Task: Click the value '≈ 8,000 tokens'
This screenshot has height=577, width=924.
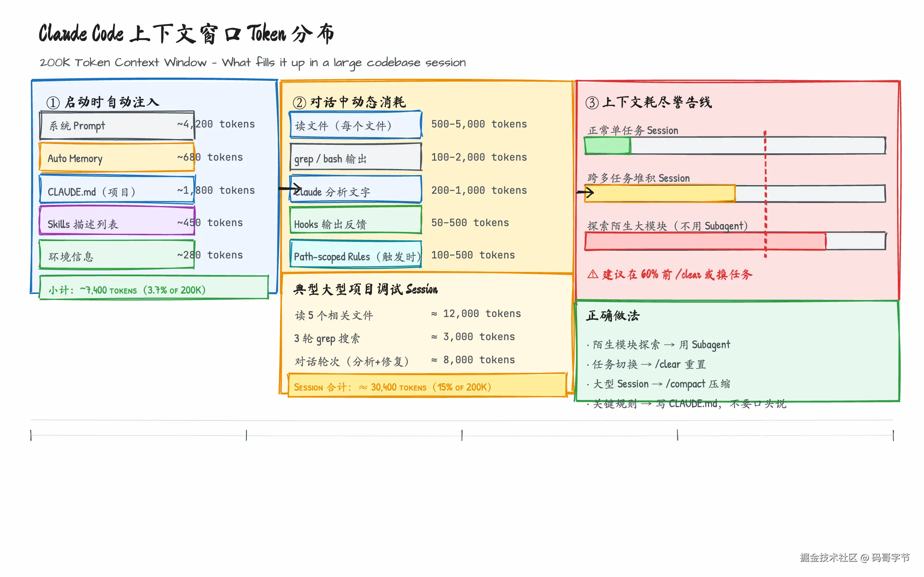Action: click(x=473, y=360)
